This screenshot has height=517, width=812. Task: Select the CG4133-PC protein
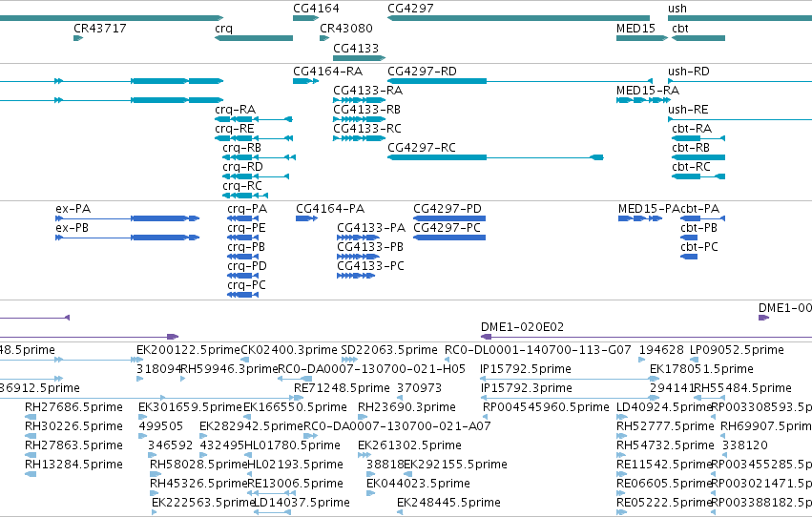coord(356,276)
